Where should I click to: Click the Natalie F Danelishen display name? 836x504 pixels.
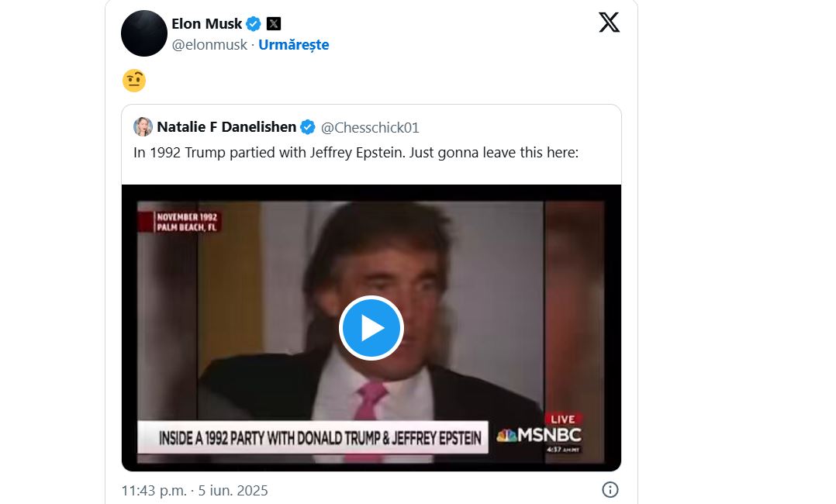(x=226, y=127)
